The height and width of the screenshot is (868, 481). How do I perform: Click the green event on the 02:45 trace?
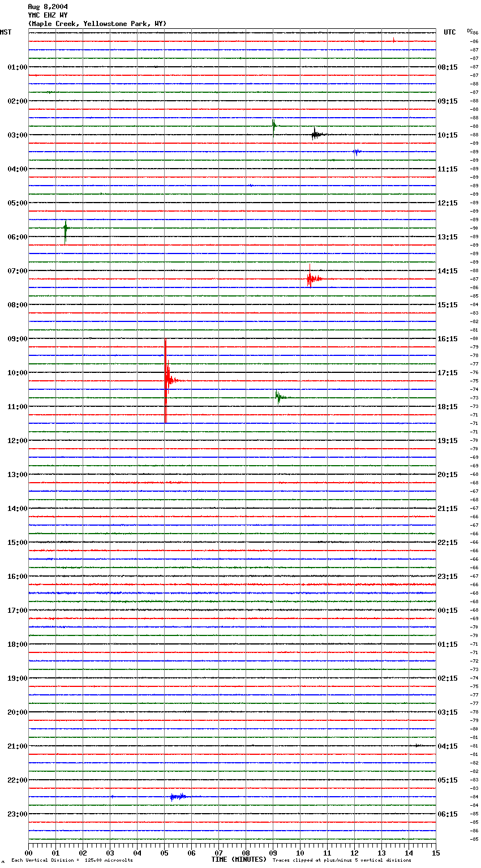[274, 127]
